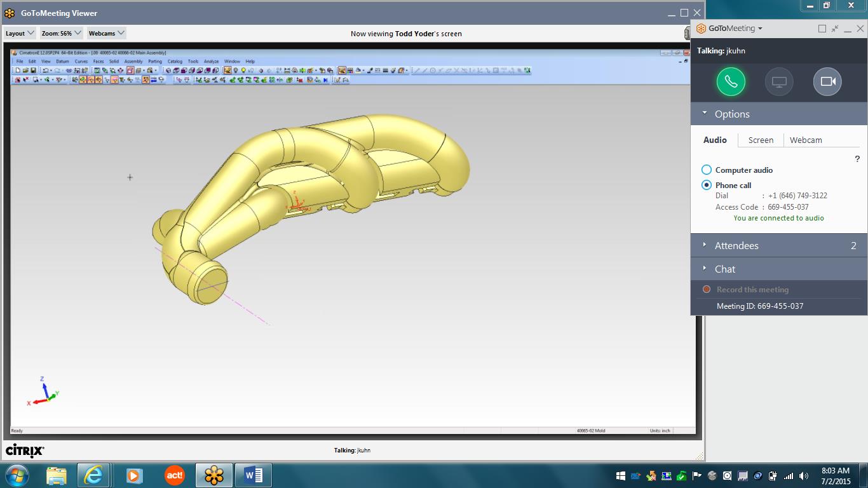The width and height of the screenshot is (868, 488).
Task: Click the Citrix logo
Action: pyautogui.click(x=25, y=450)
